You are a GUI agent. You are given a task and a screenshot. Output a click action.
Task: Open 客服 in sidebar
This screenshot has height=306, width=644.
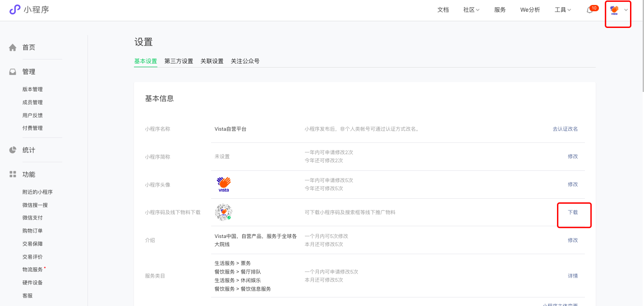(28, 296)
